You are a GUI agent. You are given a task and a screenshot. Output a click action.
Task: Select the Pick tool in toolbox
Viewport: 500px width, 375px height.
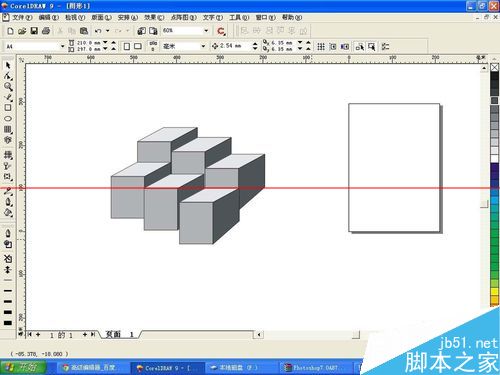tap(8, 65)
